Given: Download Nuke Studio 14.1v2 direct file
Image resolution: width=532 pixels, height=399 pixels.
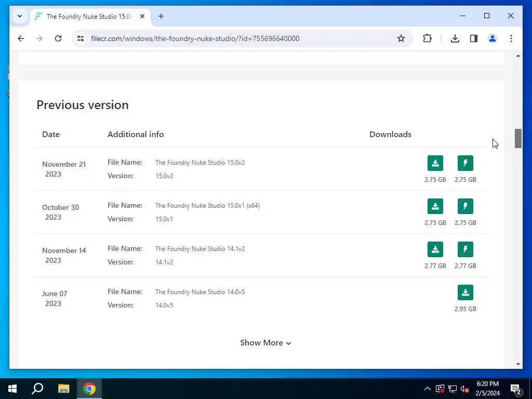Looking at the screenshot, I should tap(435, 249).
